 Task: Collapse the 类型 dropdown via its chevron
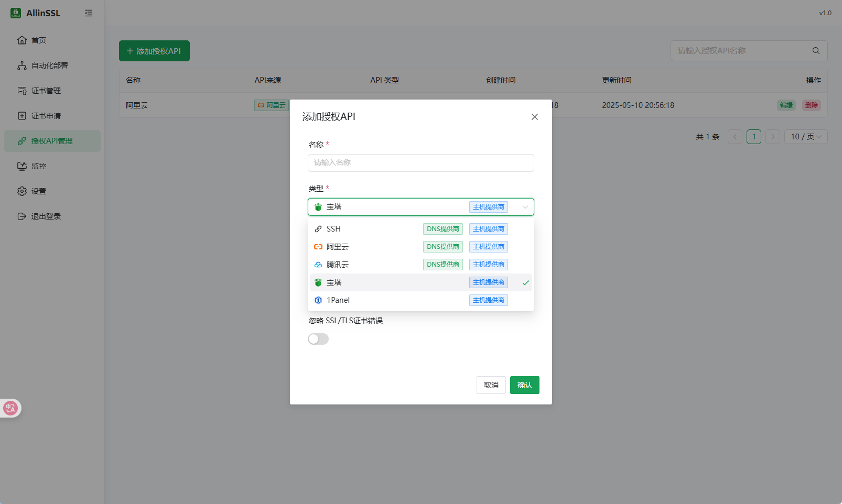click(525, 207)
